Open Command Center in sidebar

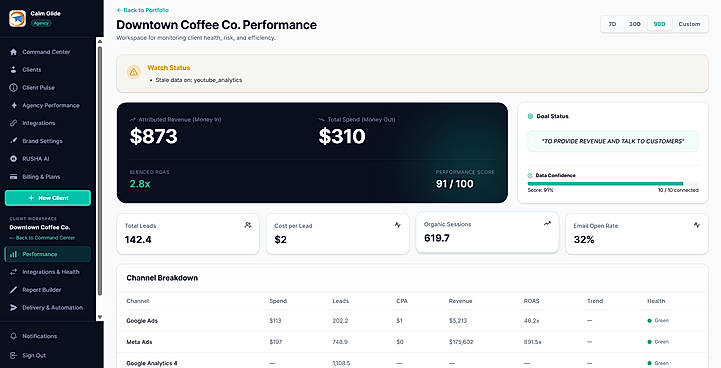coord(48,52)
